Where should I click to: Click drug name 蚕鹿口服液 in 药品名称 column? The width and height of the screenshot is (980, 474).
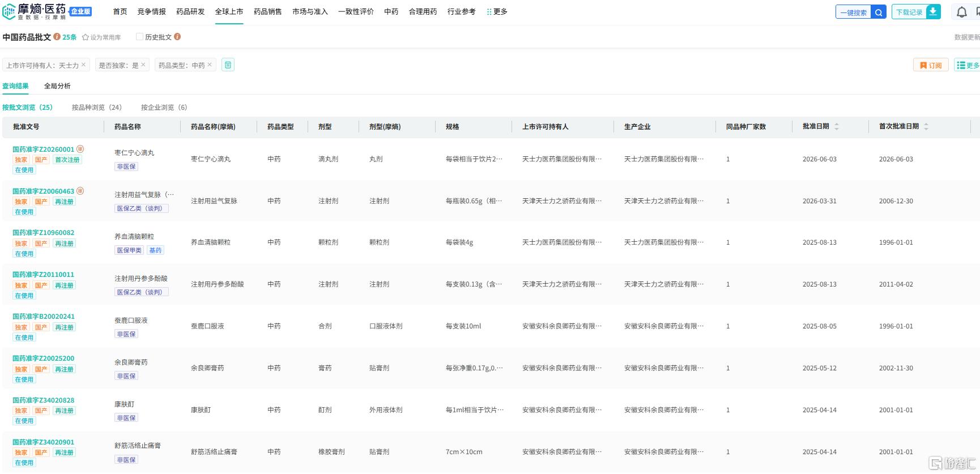pos(131,321)
